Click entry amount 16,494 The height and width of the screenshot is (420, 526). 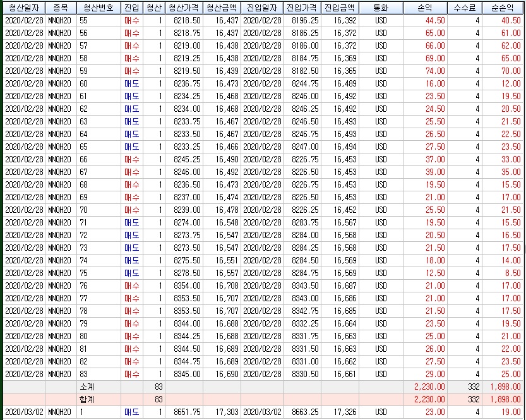click(340, 147)
